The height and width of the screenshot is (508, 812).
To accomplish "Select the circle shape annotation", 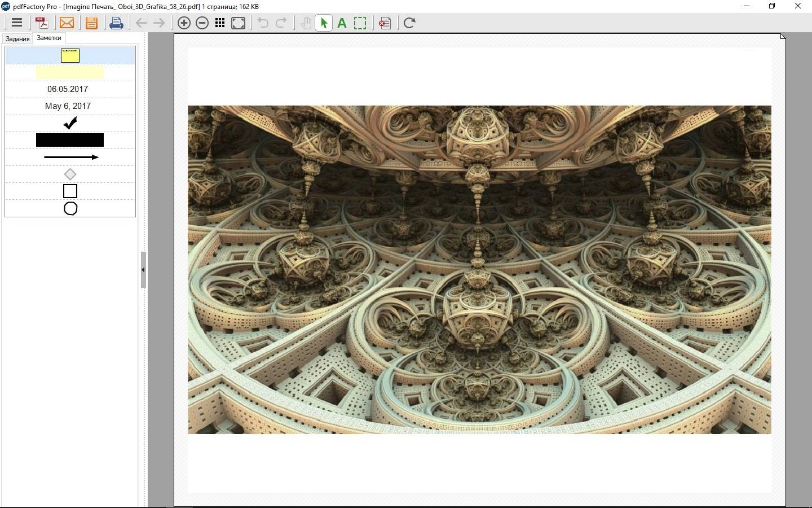I will (70, 209).
